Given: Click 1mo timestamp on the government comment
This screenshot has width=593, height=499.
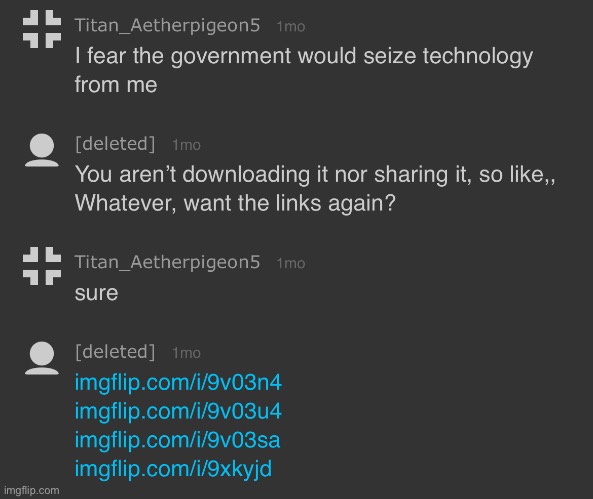Looking at the screenshot, I should [290, 26].
